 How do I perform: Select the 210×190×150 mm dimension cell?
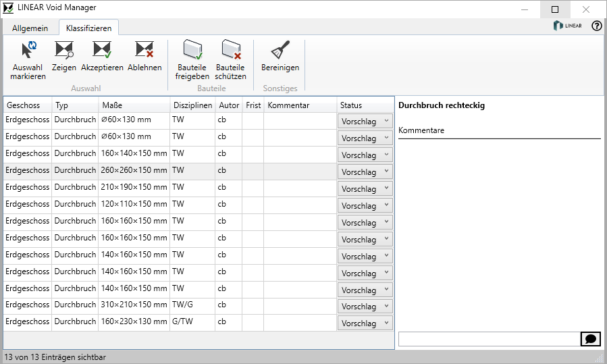(x=134, y=188)
